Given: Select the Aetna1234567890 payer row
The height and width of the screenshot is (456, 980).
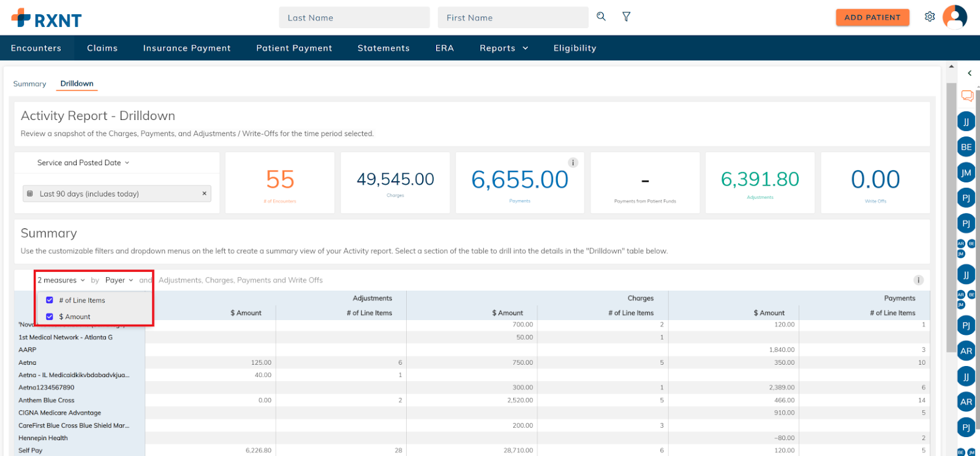Looking at the screenshot, I should [47, 387].
